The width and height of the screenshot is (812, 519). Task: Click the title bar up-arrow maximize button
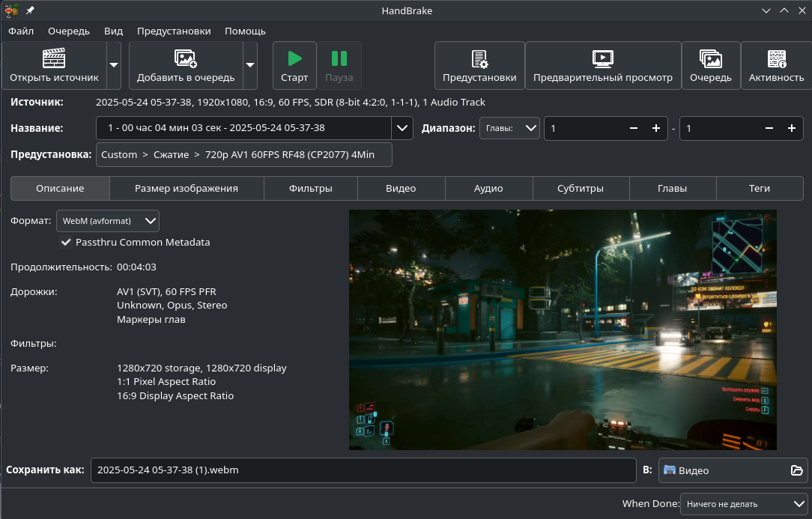pos(784,10)
